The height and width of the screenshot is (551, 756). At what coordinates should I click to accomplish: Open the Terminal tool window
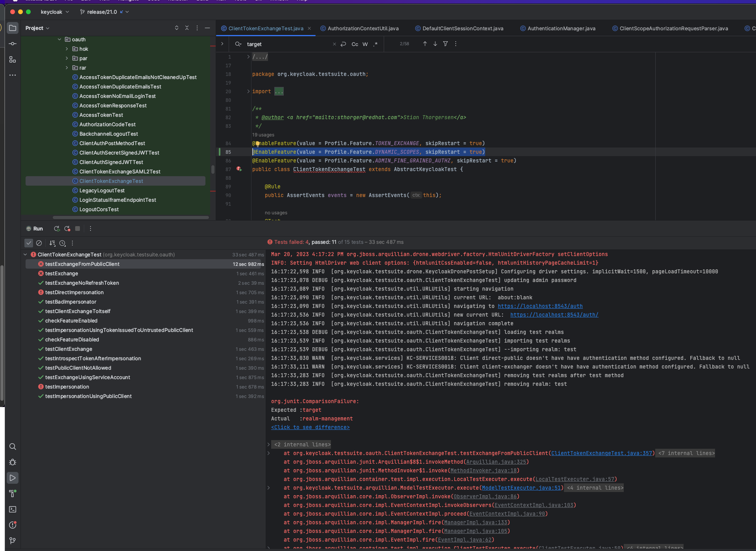(13, 510)
